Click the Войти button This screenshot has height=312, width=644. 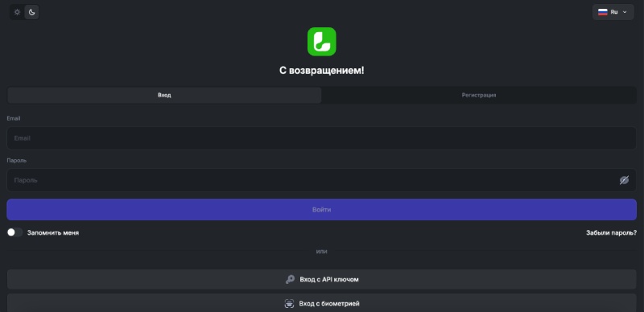point(321,209)
